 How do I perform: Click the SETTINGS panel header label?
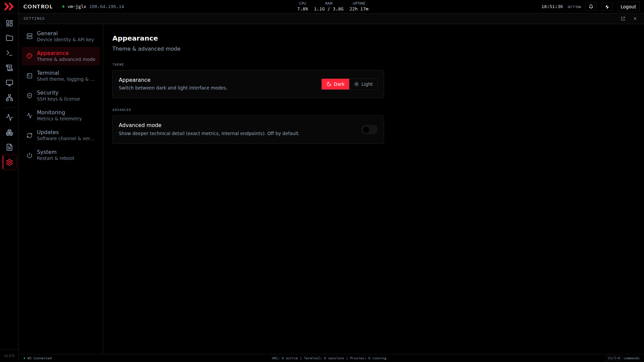(x=34, y=19)
